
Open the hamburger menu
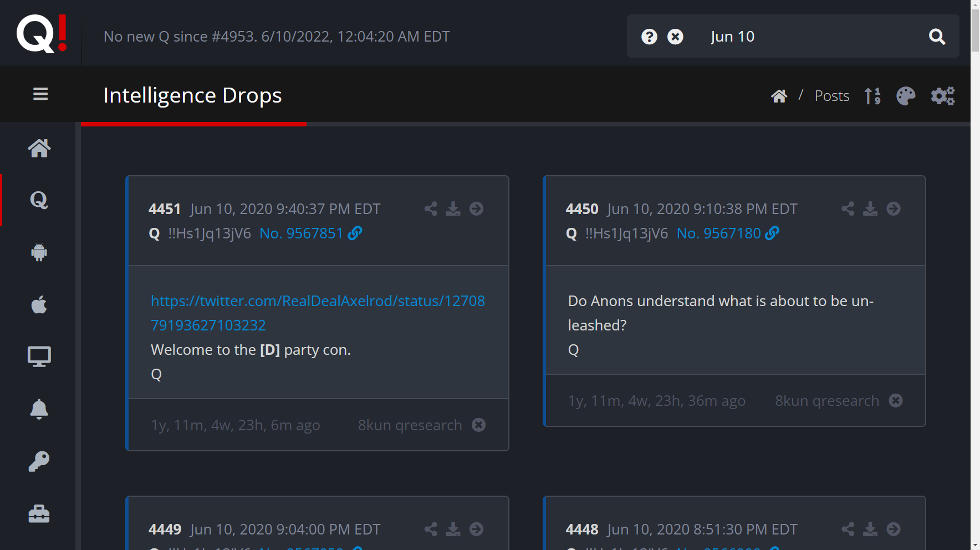[40, 94]
